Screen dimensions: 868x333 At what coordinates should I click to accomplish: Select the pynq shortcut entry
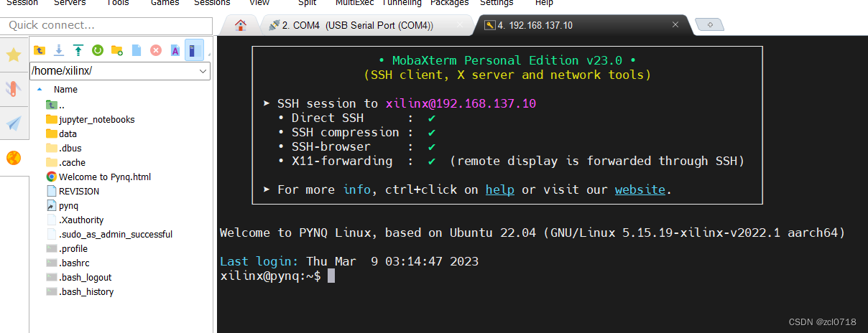coord(63,205)
